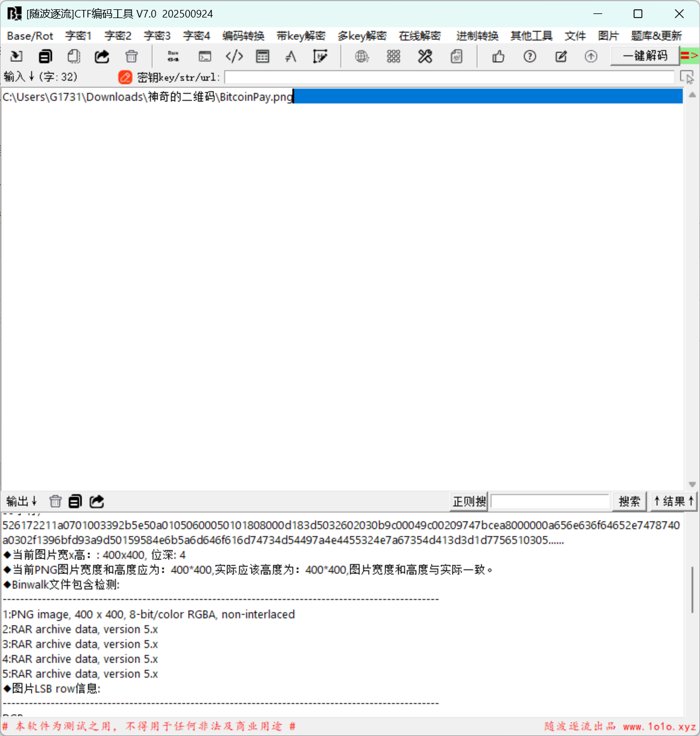Click the trash icon in the top toolbar
The width and height of the screenshot is (700, 736).
(132, 57)
